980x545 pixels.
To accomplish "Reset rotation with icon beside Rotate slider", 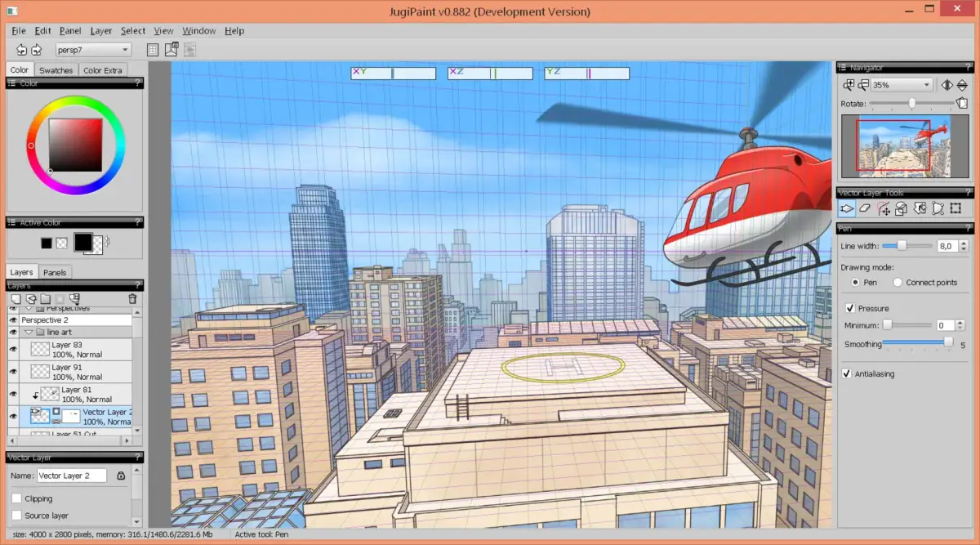I will [961, 104].
